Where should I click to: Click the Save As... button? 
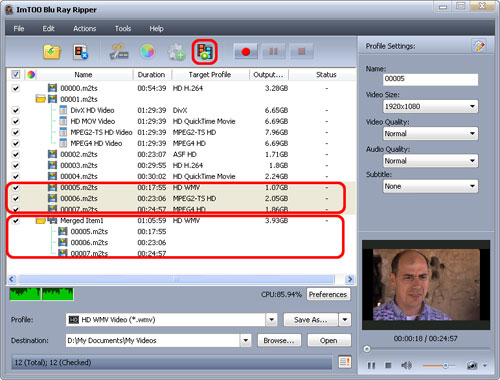click(x=311, y=320)
